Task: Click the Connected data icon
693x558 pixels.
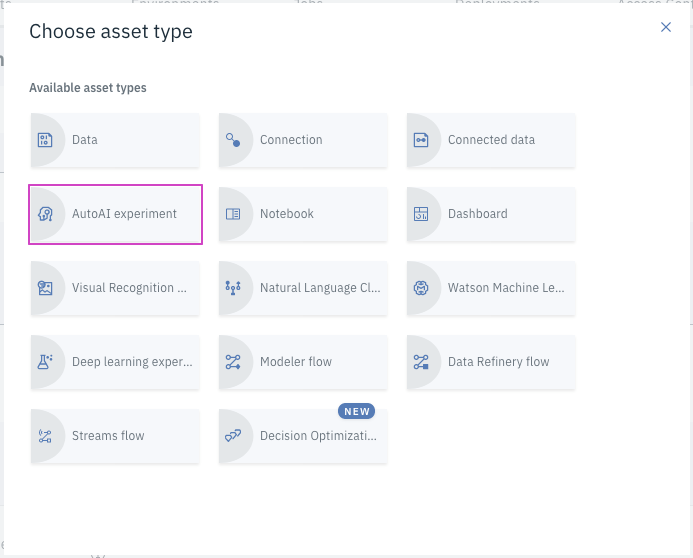Action: coord(421,140)
